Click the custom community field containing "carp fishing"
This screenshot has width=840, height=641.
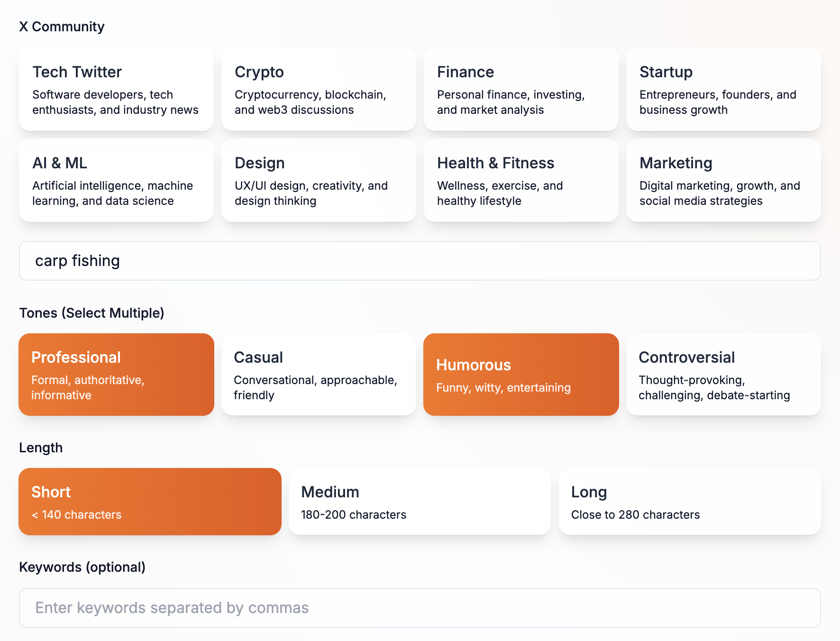coord(420,261)
